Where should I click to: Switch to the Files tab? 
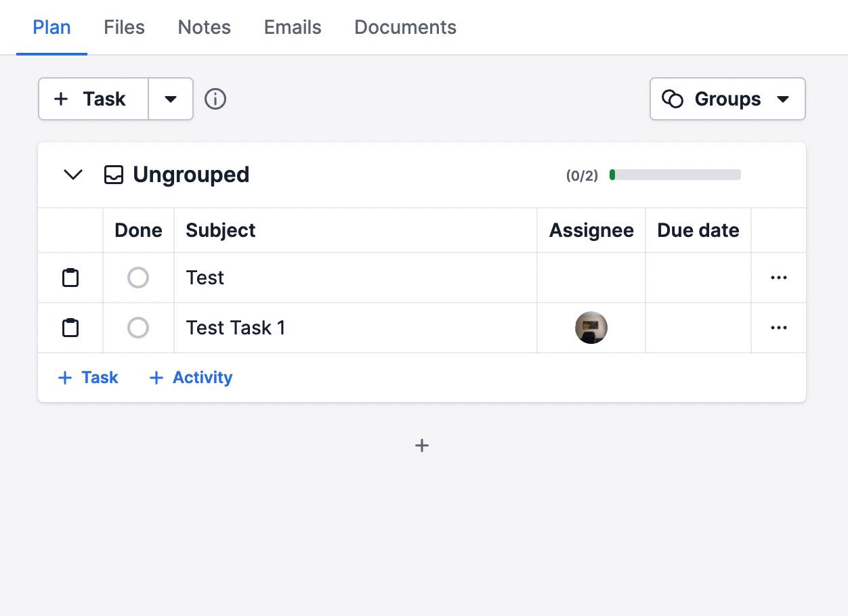[124, 27]
